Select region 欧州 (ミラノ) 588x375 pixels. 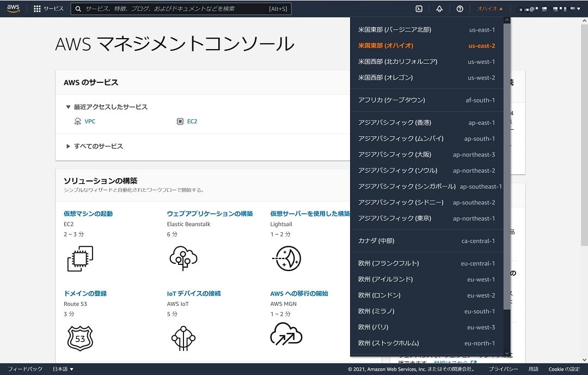point(426,311)
